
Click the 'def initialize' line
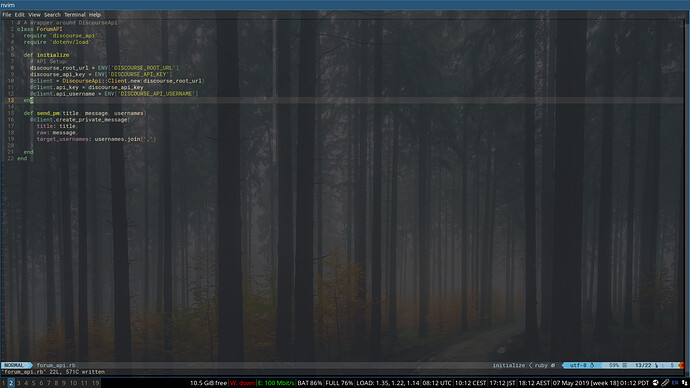pos(46,55)
